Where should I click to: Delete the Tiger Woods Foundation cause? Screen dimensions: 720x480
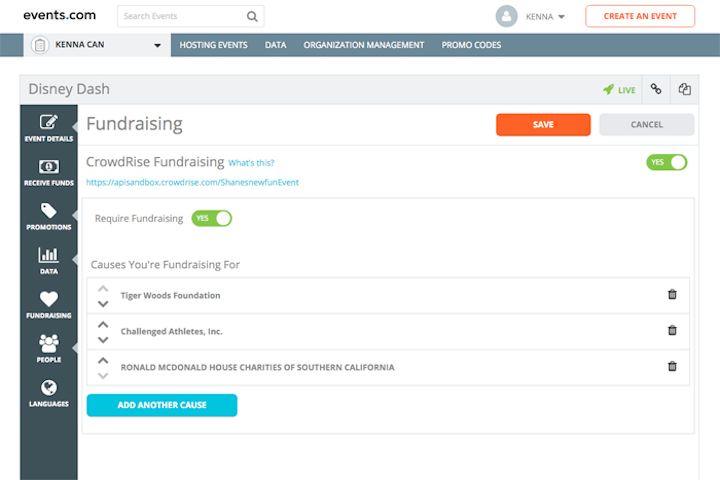(x=672, y=295)
